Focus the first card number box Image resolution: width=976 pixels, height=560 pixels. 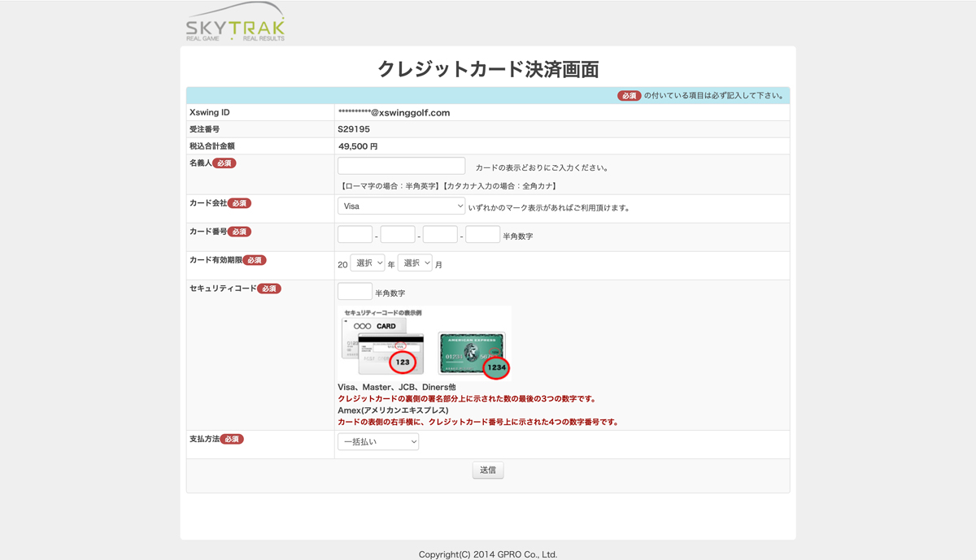click(x=355, y=235)
